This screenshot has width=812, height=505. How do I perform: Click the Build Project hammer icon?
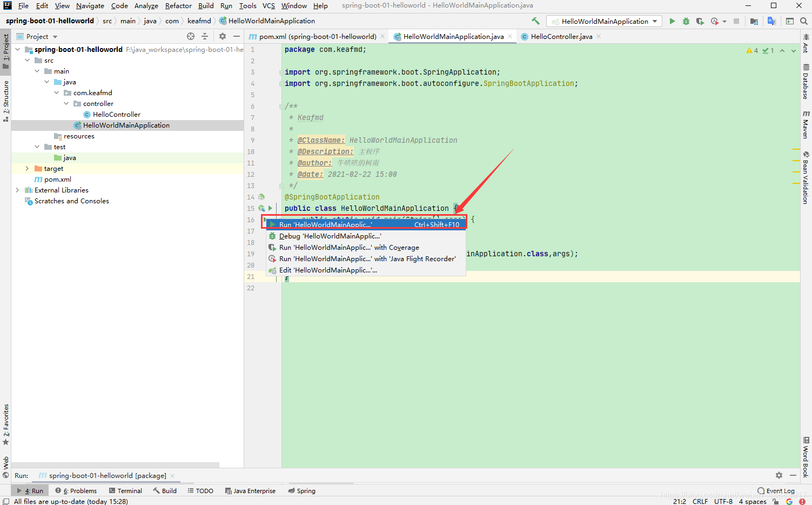tap(535, 21)
